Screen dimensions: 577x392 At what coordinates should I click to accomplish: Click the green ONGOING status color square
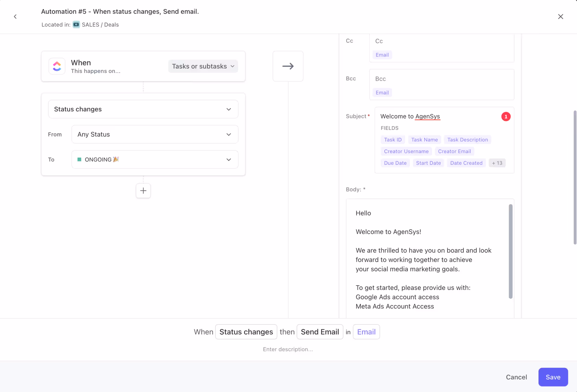click(79, 159)
